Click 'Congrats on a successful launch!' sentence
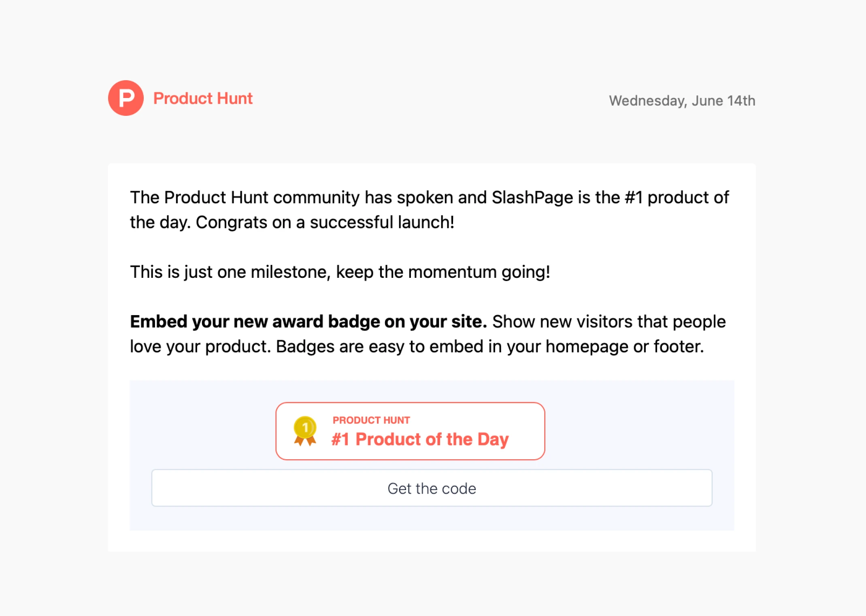Screen dimensions: 866x616 [325, 222]
